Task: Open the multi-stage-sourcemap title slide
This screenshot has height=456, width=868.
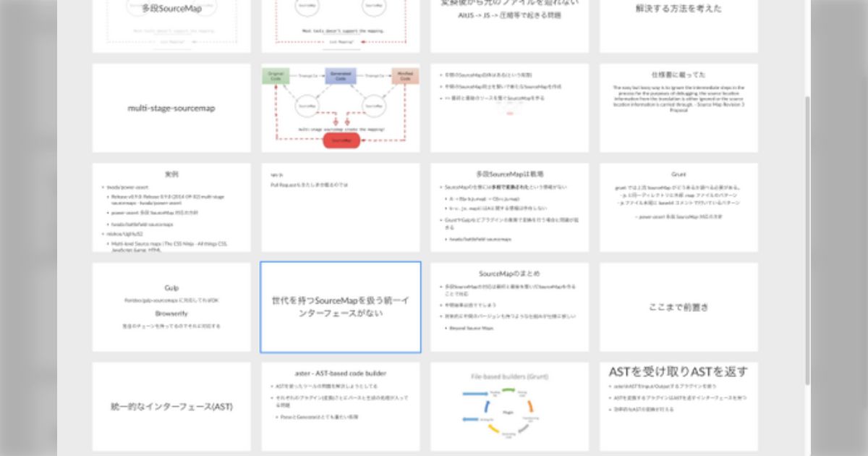Action: pos(171,108)
